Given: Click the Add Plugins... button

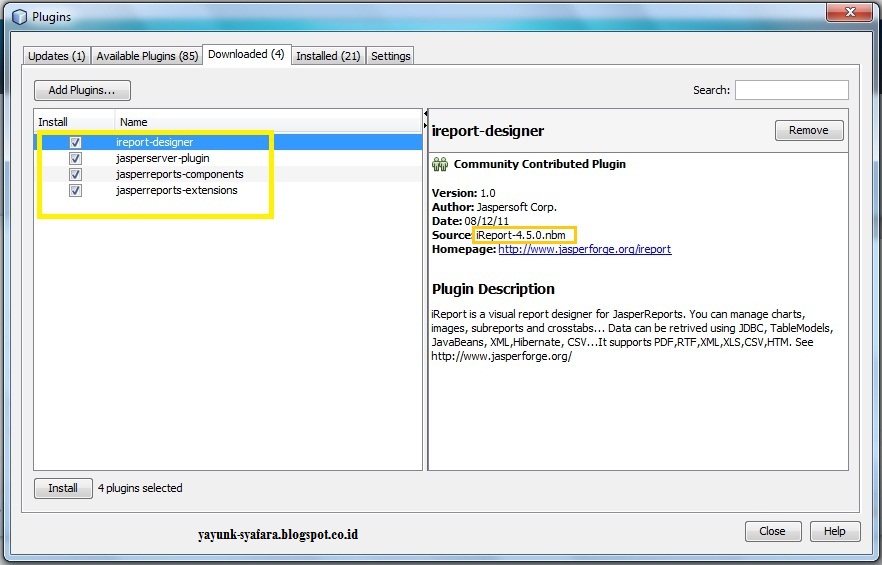Looking at the screenshot, I should pos(82,90).
